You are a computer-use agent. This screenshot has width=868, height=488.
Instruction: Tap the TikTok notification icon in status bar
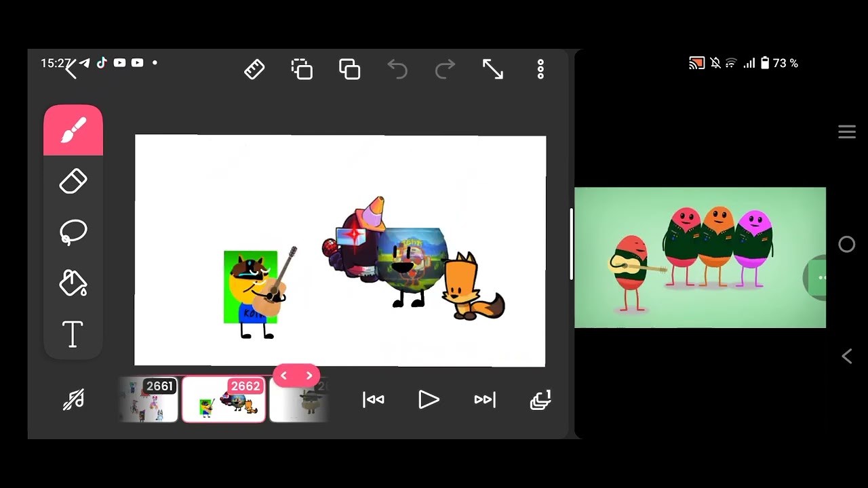[x=102, y=63]
